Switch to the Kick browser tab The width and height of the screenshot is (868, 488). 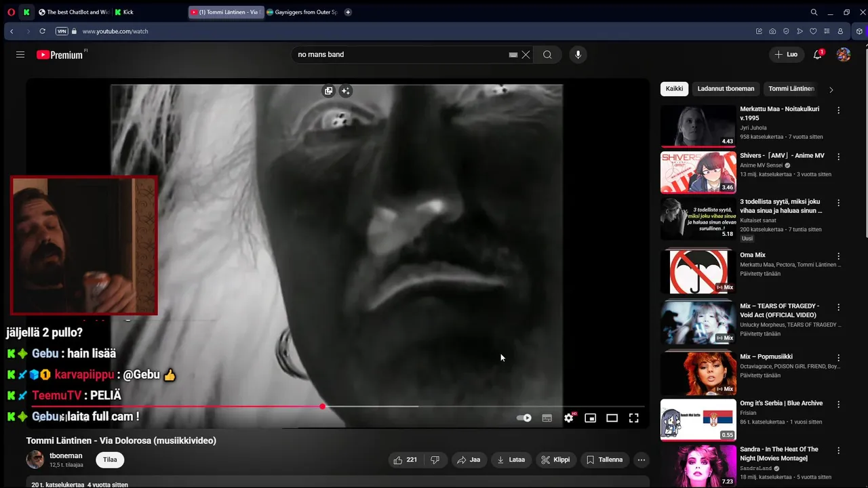click(149, 12)
